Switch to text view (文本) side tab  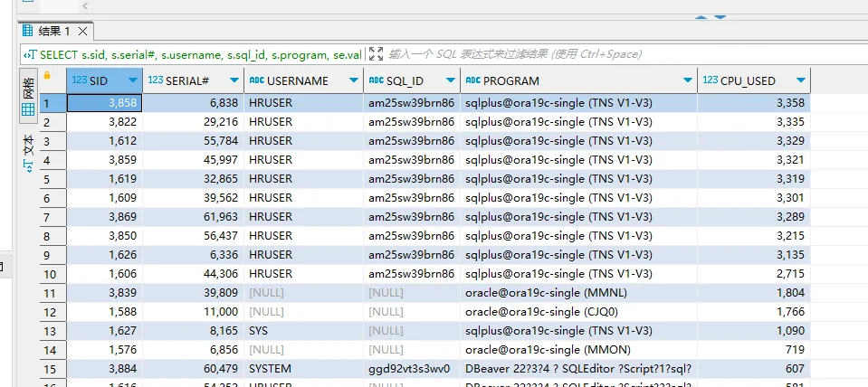(28, 153)
